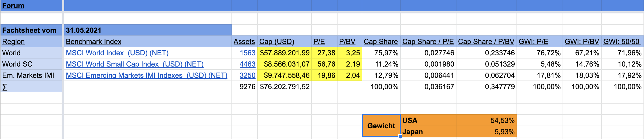The image size is (644, 139).
Task: Open the MSCI World Small Cap Index link
Action: (134, 64)
